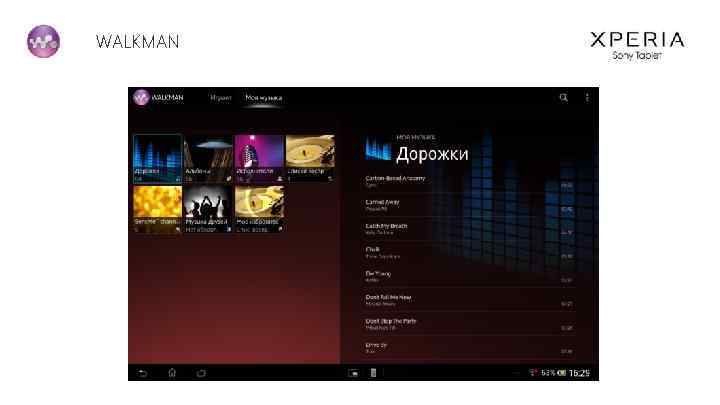The height and width of the screenshot is (405, 720).
Task: Open the Дорожки tile
Action: tap(158, 159)
